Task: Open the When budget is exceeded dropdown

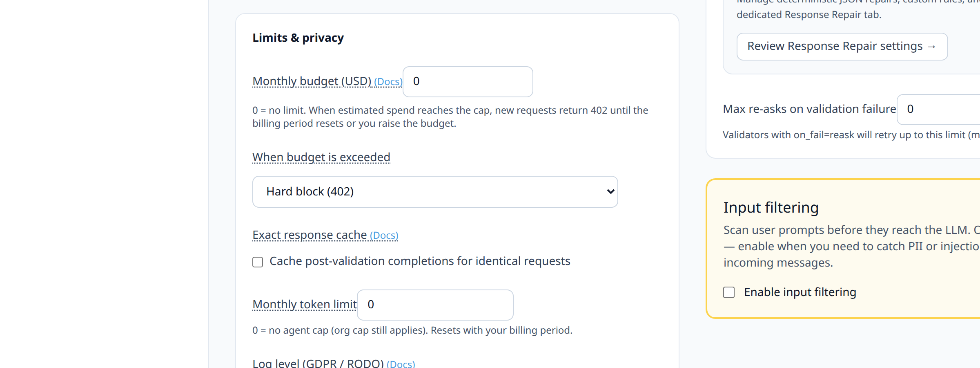Action: coord(435,192)
